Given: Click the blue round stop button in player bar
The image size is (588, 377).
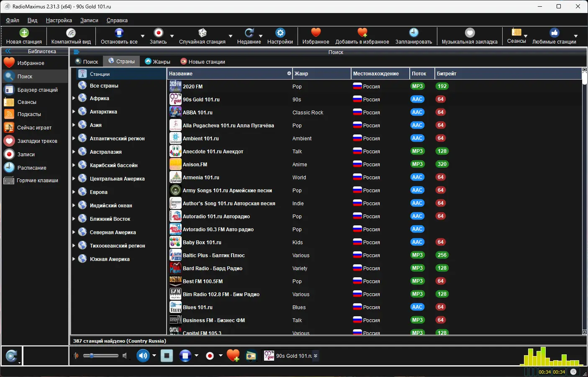Looking at the screenshot, I should click(185, 356).
